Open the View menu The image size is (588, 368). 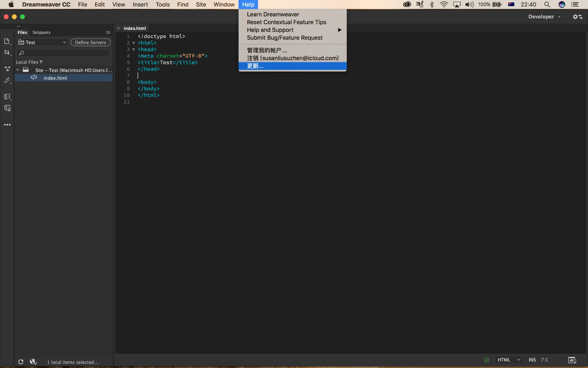119,4
